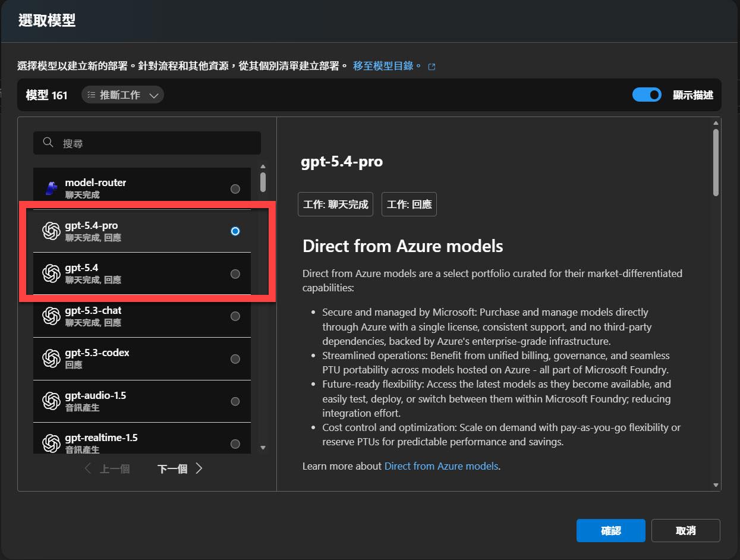Click the gpt-5.3-codex model icon

tap(52, 358)
